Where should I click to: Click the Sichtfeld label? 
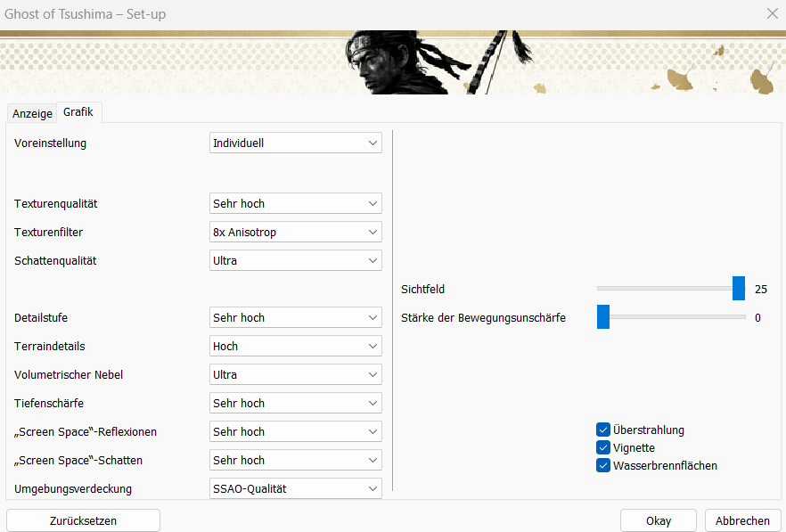422,290
